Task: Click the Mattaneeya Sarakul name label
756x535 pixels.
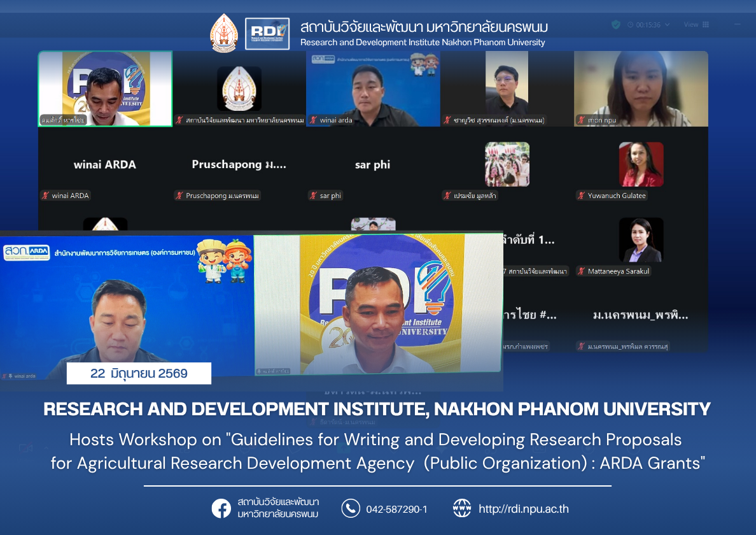Action: 618,271
